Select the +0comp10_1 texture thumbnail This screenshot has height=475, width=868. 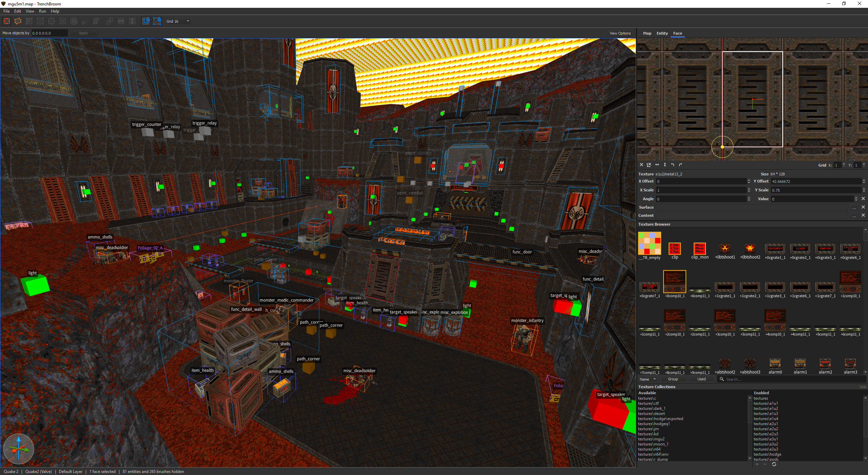[x=674, y=282]
